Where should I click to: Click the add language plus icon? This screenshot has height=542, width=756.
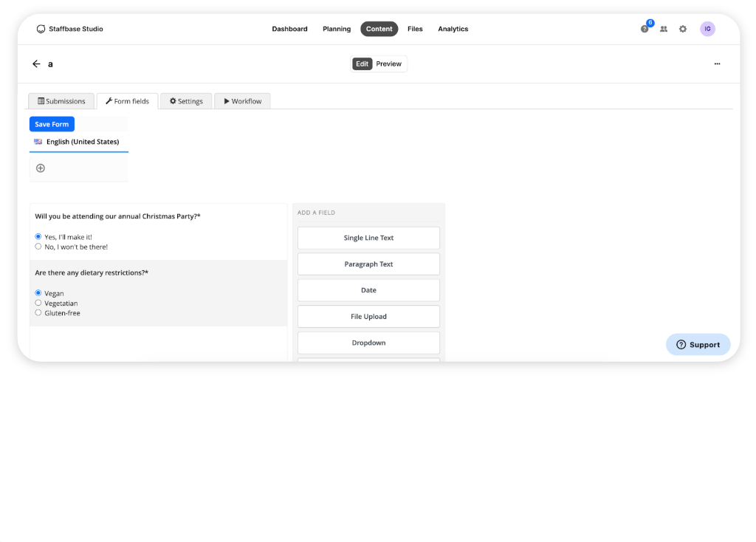coord(41,168)
